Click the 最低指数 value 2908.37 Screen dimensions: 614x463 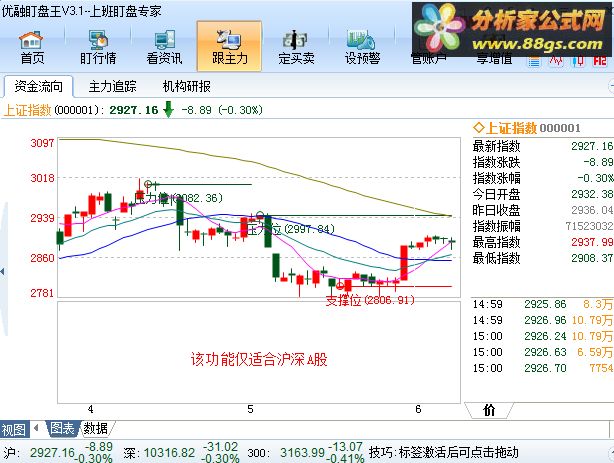pyautogui.click(x=592, y=258)
